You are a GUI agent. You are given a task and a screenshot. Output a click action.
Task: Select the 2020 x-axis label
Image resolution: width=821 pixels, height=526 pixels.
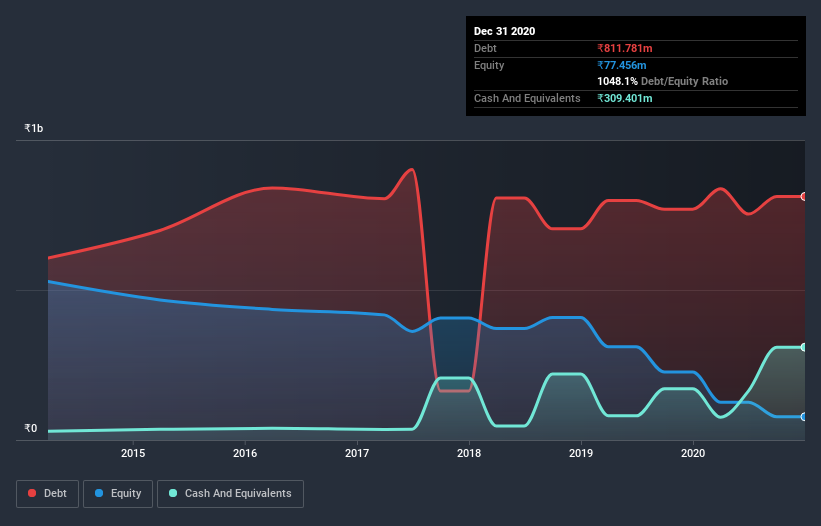click(693, 453)
